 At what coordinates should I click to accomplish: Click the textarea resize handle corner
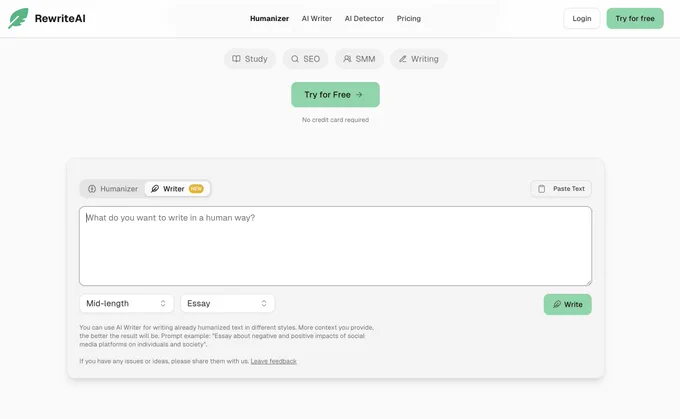click(x=589, y=283)
